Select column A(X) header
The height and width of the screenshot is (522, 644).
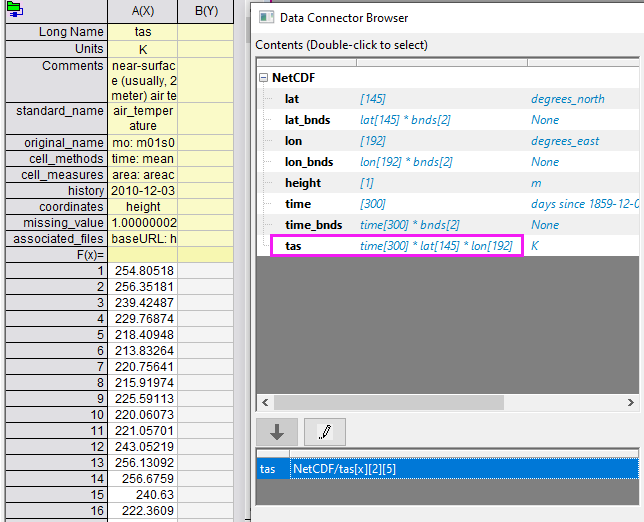pos(142,12)
